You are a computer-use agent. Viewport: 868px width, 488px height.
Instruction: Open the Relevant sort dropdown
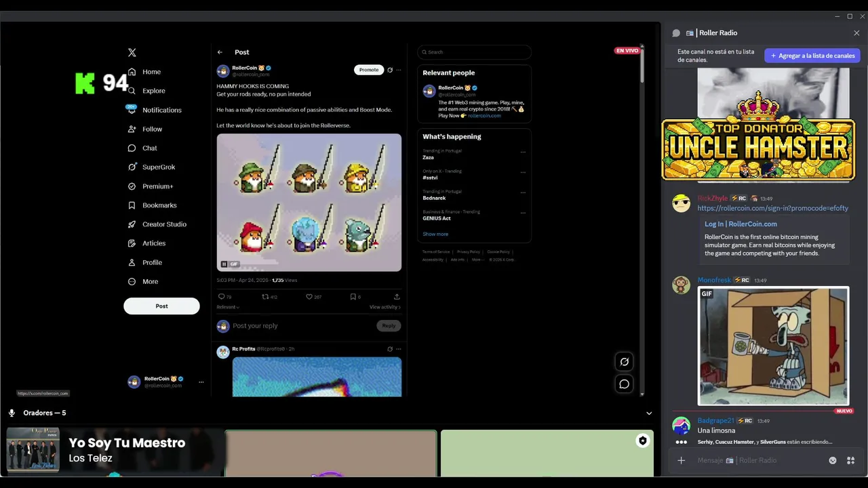pyautogui.click(x=228, y=307)
